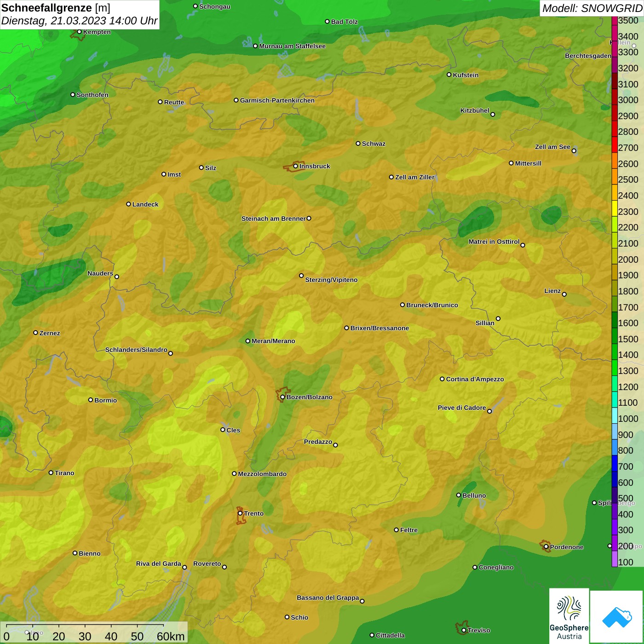The height and width of the screenshot is (644, 644).
Task: Pick the blue swatch beside 700
Action: tap(615, 464)
